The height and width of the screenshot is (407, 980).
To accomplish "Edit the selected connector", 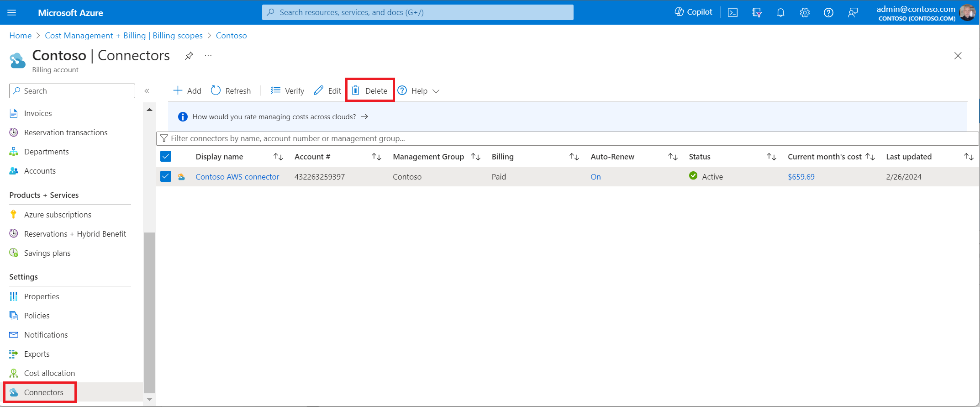I will pyautogui.click(x=327, y=91).
